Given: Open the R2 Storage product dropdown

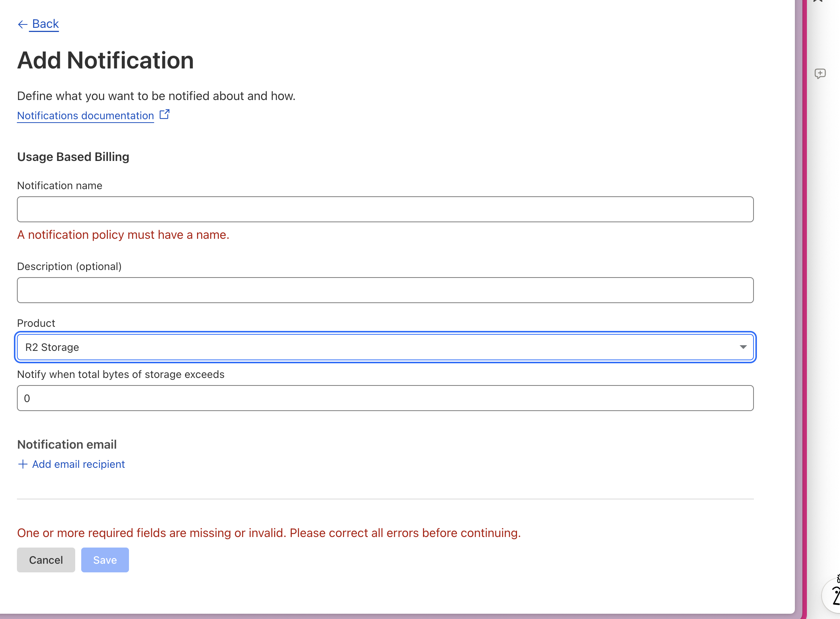Looking at the screenshot, I should [385, 347].
